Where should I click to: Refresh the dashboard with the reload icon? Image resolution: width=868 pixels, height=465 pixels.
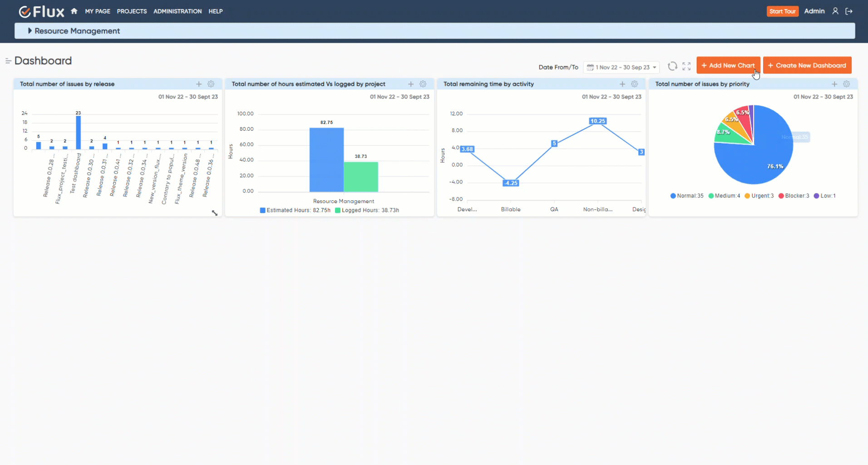(x=672, y=66)
